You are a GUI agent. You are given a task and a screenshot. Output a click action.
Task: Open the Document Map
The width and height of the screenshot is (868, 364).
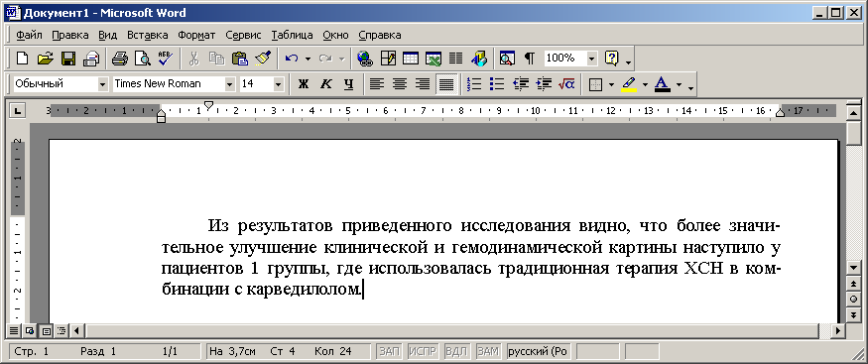(507, 58)
